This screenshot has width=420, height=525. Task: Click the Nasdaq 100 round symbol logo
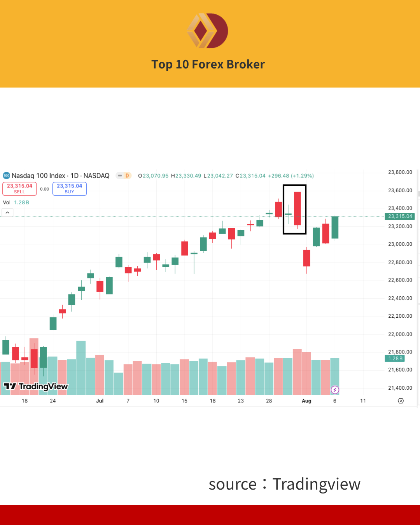pyautogui.click(x=6, y=176)
